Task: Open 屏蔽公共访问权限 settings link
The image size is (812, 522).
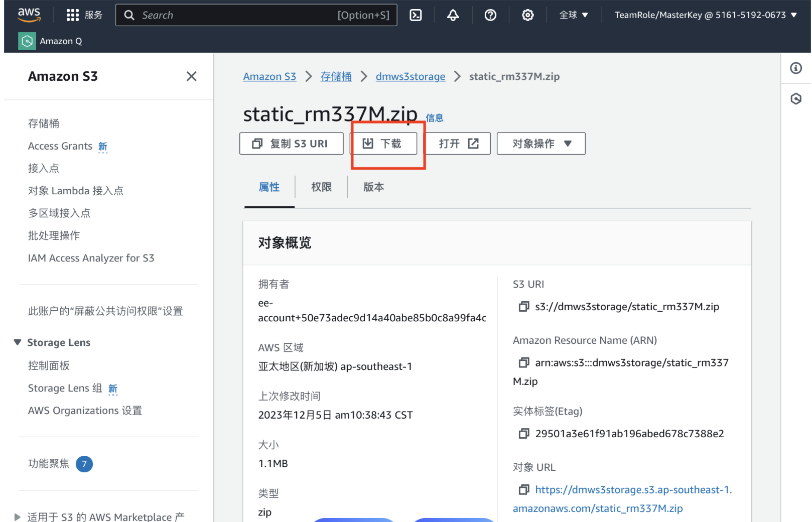Action: click(105, 311)
